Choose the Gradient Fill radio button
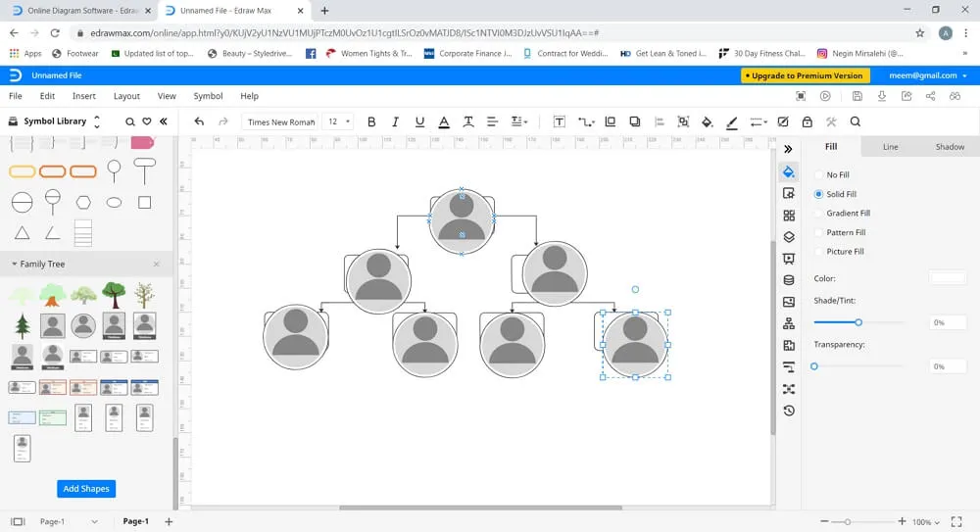Screen dimensions: 980x532 pyautogui.click(x=819, y=214)
